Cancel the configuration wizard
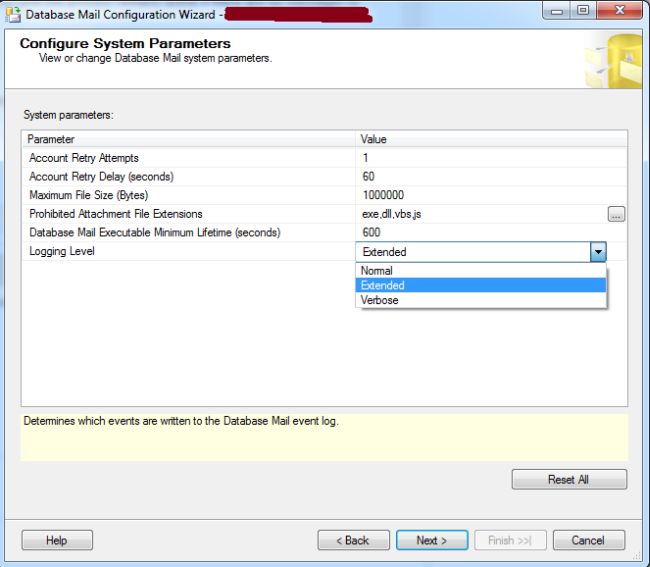Viewport: 650px width, 567px height. click(x=589, y=540)
